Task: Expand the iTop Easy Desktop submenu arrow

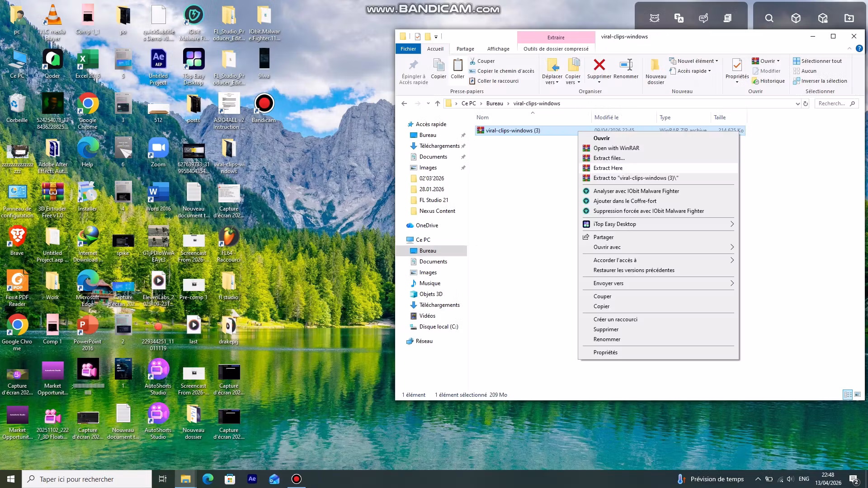Action: point(732,224)
